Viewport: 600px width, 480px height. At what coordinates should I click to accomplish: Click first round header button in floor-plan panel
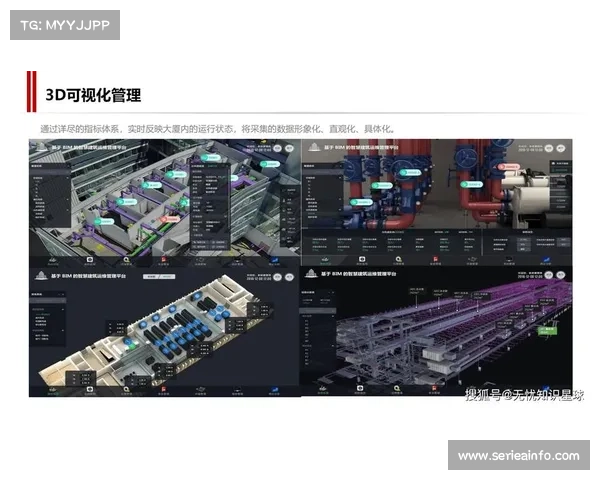278,277
